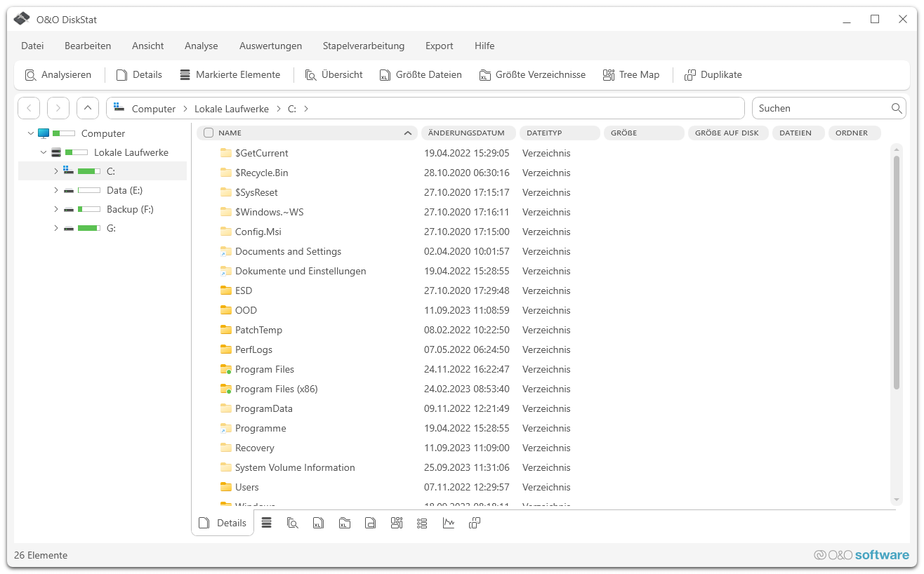Click the Documents and Settings shortcut icon

pyautogui.click(x=225, y=251)
